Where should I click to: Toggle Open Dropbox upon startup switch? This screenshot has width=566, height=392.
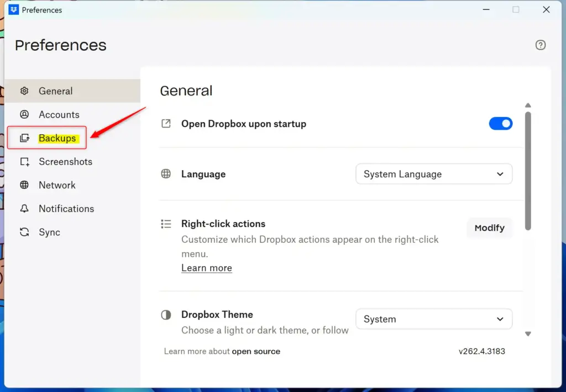(501, 124)
